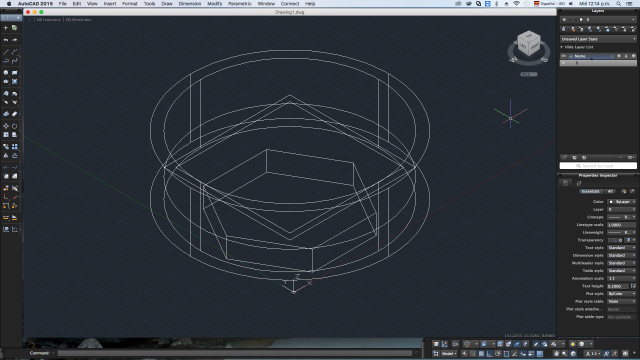Screen dimensions: 640x360
Task: Select the Move tool
Action: coord(6,126)
